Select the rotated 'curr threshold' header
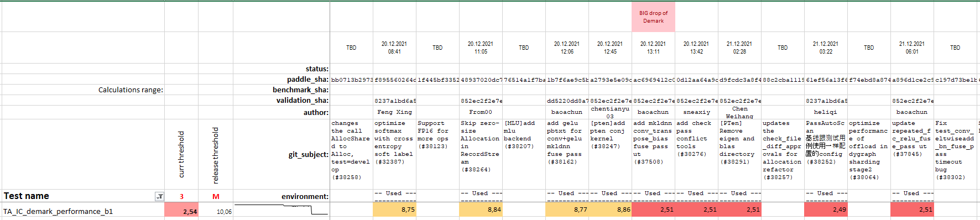The image size is (980, 220). 181,154
